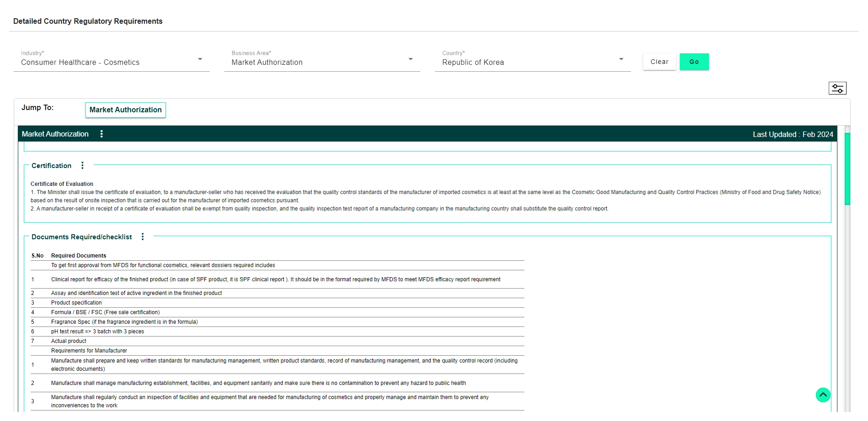Click the green scroll-to-top arrow button
This screenshot has height=421, width=868.
click(823, 395)
